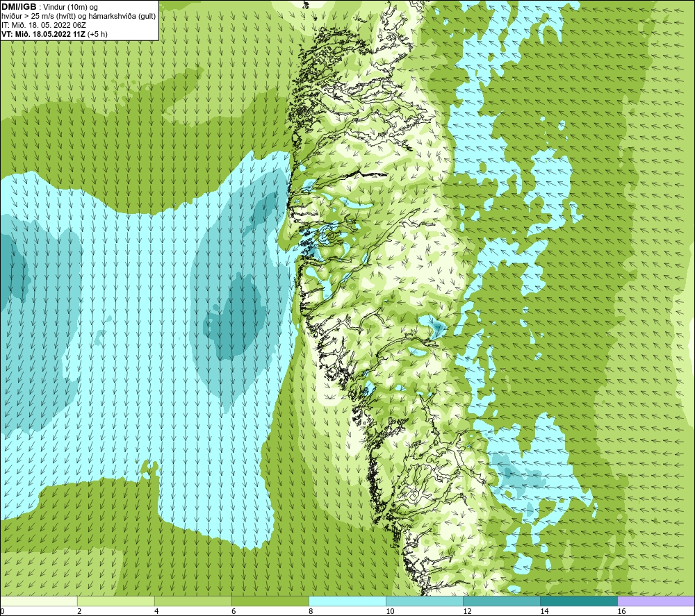Image resolution: width=695 pixels, height=616 pixels.
Task: Click the 12–14 m/s teal legend swatch
Action: coord(502,601)
